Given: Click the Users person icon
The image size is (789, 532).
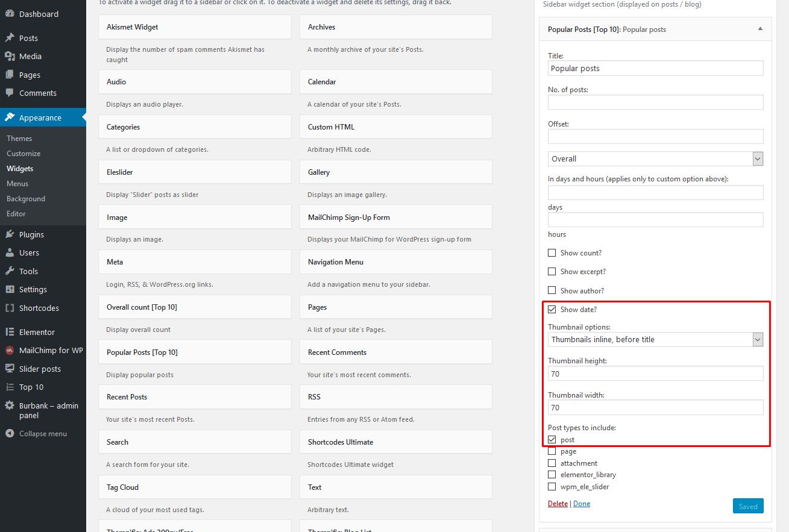Looking at the screenshot, I should [10, 252].
